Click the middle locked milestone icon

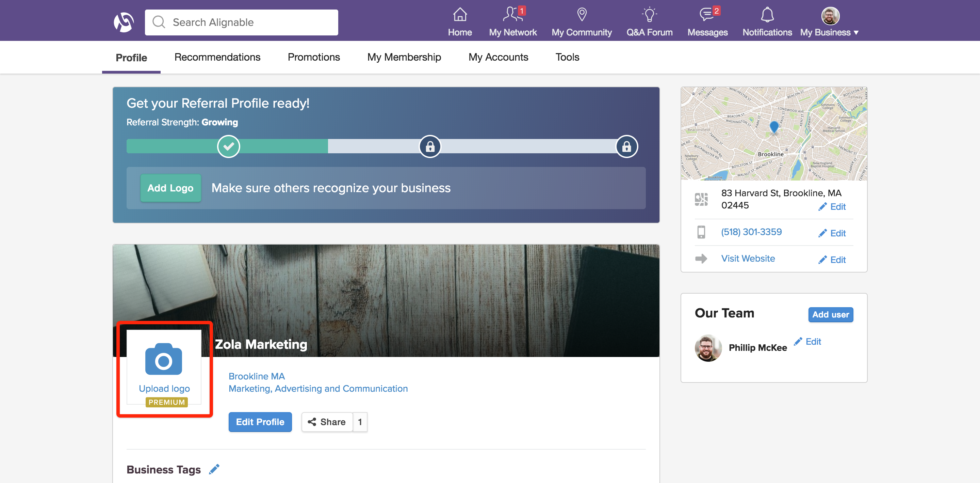tap(430, 146)
